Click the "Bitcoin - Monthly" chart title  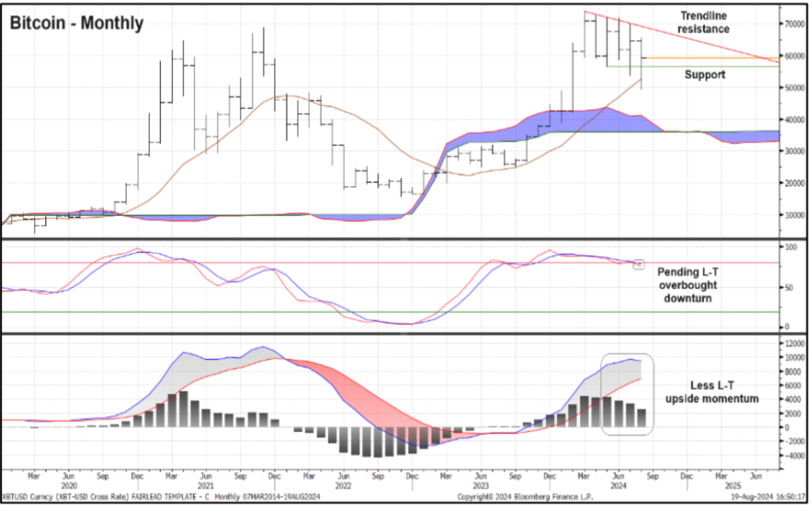[x=77, y=23]
